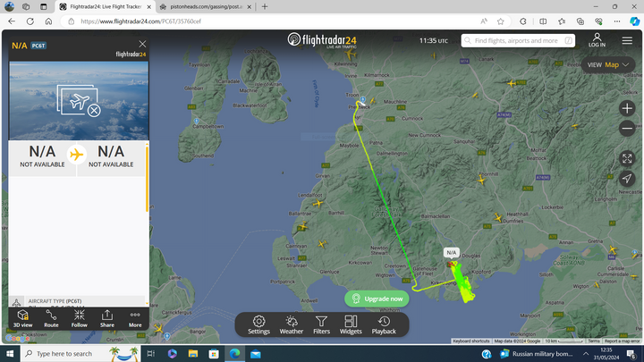Show the flight Route
The width and height of the screenshot is (644, 362).
point(51,318)
